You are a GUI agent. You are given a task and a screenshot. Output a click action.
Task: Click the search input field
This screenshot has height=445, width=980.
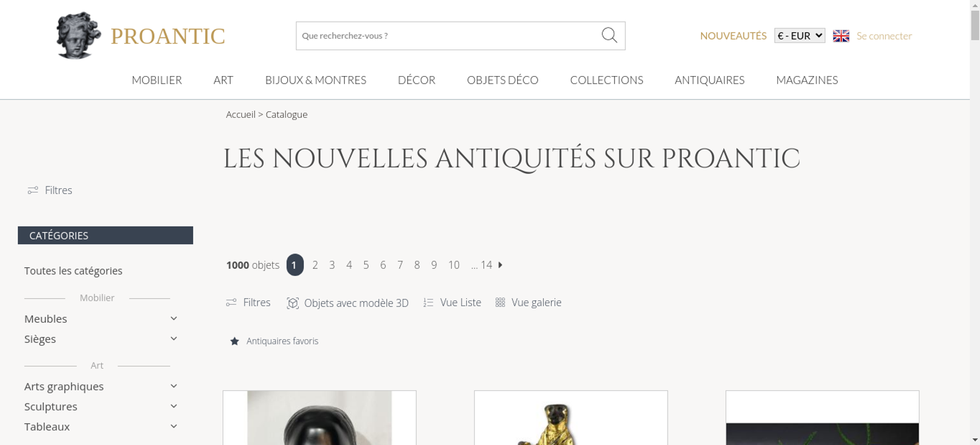(x=448, y=36)
